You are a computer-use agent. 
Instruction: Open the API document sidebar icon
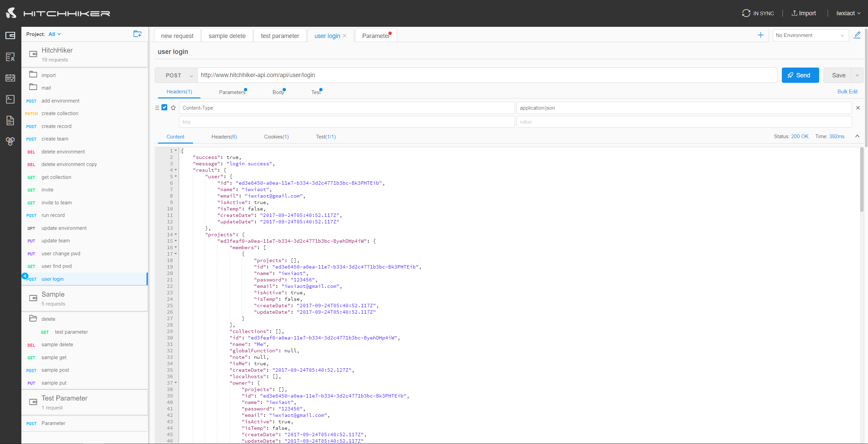point(11,120)
